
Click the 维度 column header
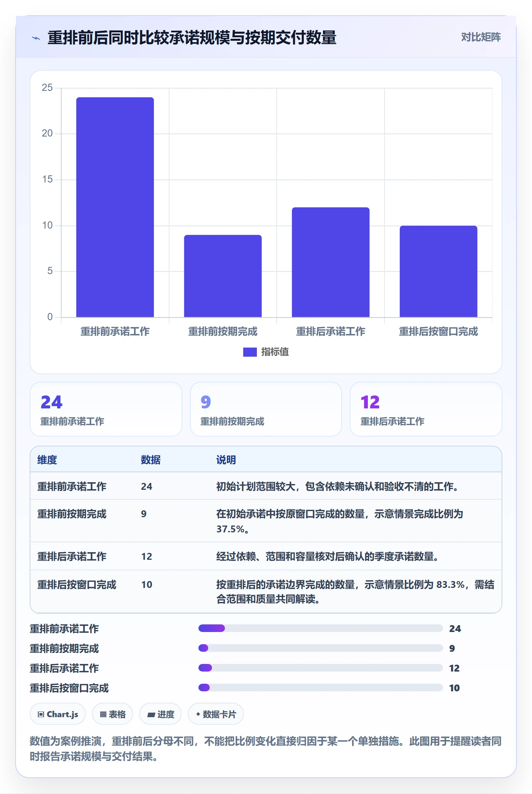47,460
